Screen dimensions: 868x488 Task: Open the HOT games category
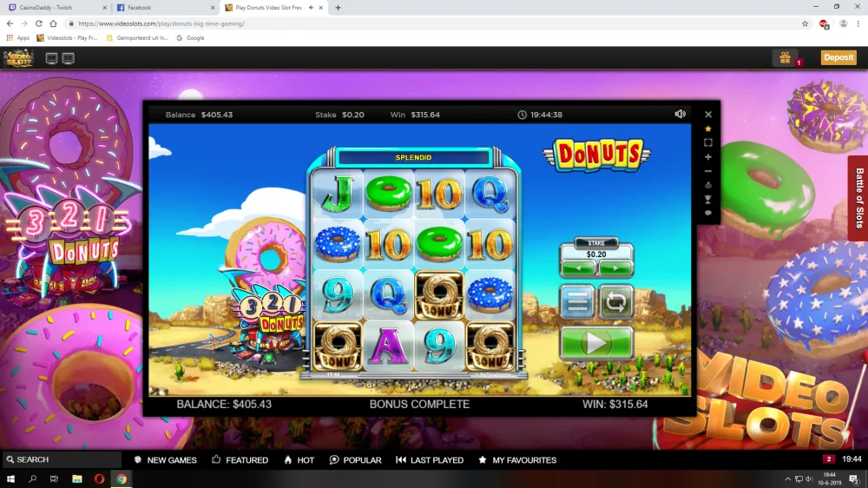299,459
